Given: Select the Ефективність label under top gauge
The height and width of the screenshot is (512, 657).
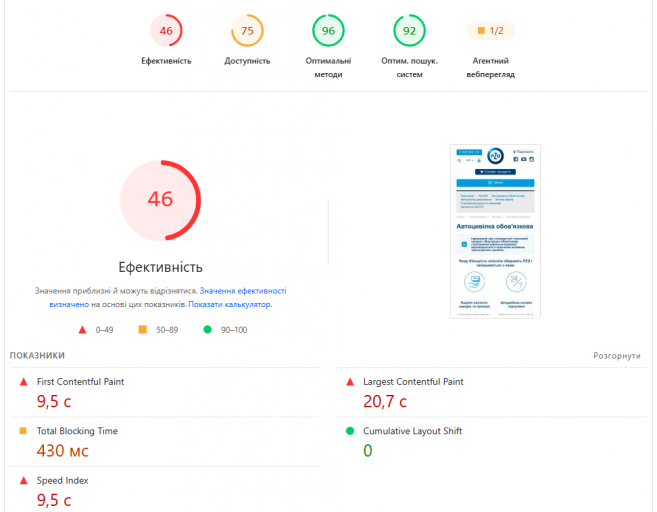Looking at the screenshot, I should pos(166,61).
